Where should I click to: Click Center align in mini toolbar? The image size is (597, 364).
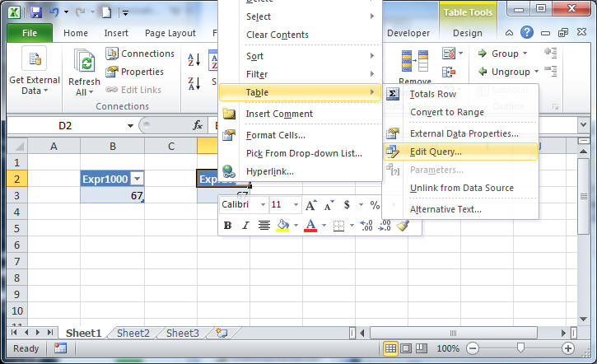[264, 226]
